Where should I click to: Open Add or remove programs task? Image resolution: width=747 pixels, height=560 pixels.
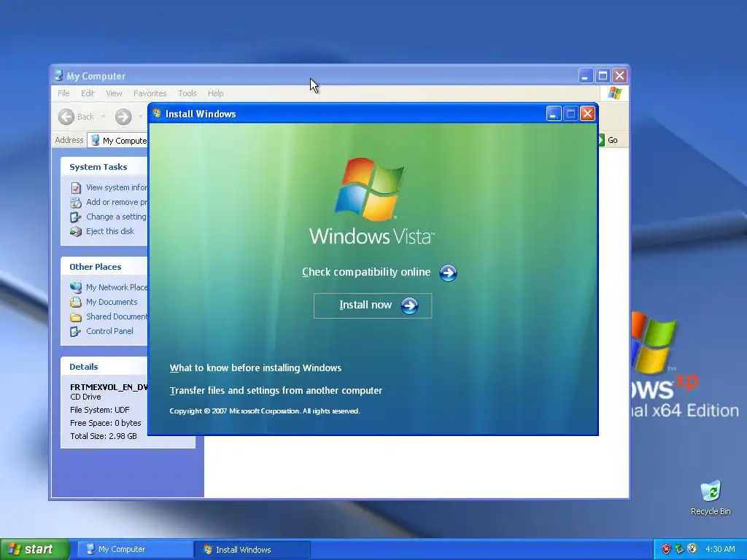pyautogui.click(x=117, y=203)
